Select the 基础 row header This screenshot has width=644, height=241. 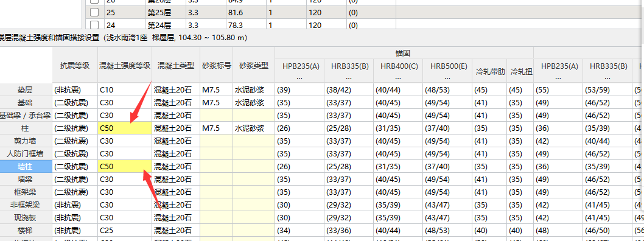coord(26,103)
